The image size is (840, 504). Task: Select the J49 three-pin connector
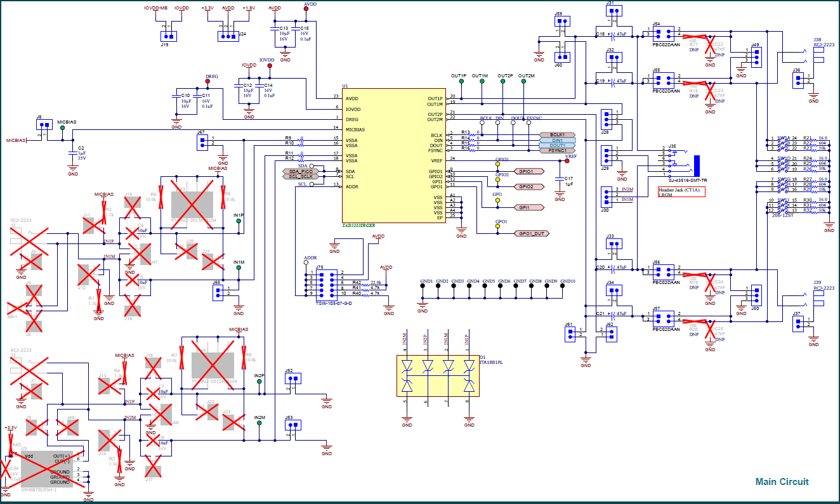click(756, 56)
